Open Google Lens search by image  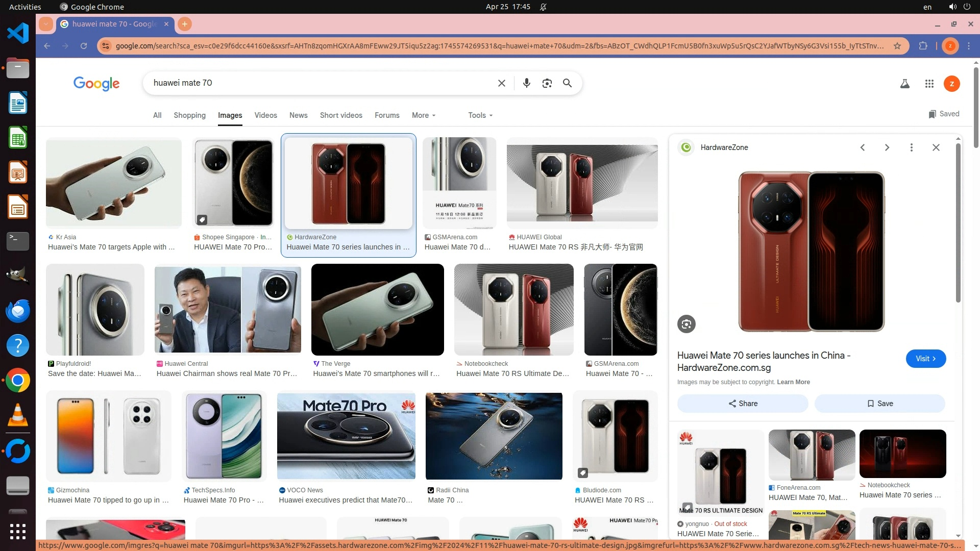tap(547, 83)
